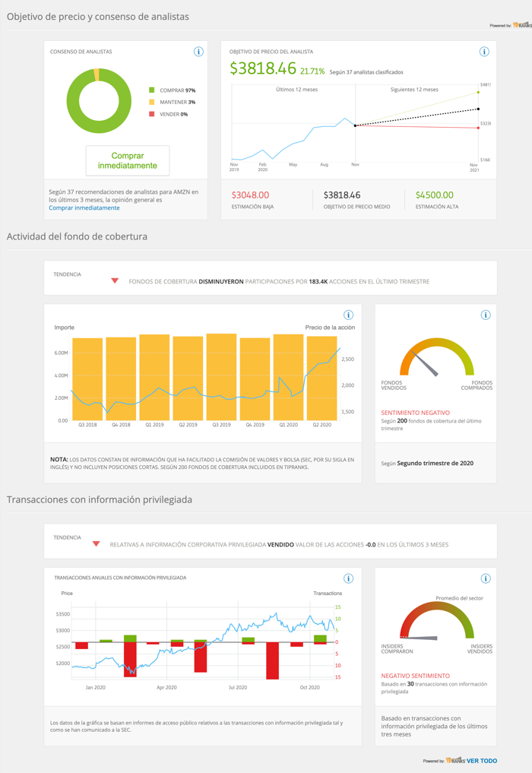This screenshot has height=773, width=532.
Task: Click yellow MANTENER 3% legend swatch
Action: click(152, 102)
